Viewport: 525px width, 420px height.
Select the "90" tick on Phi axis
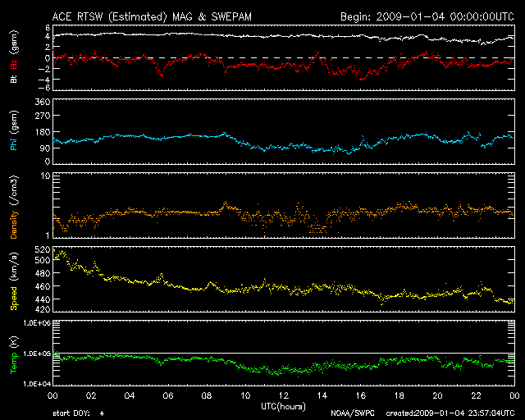pyautogui.click(x=45, y=148)
